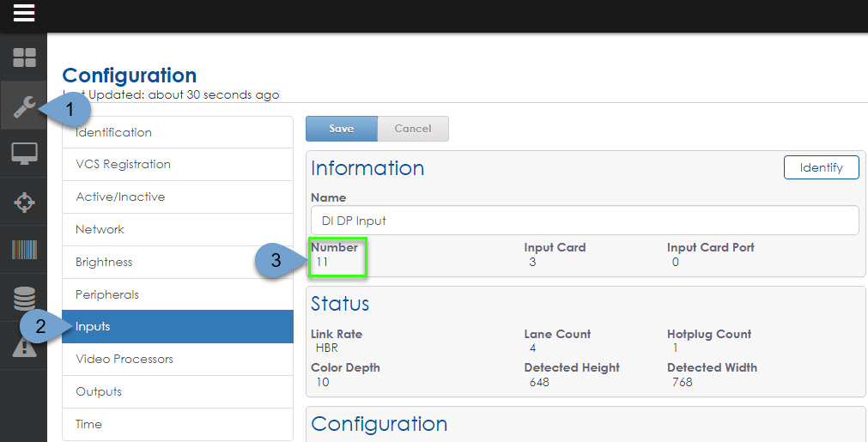Open Peripherals configuration
This screenshot has height=442, width=868.
click(177, 294)
